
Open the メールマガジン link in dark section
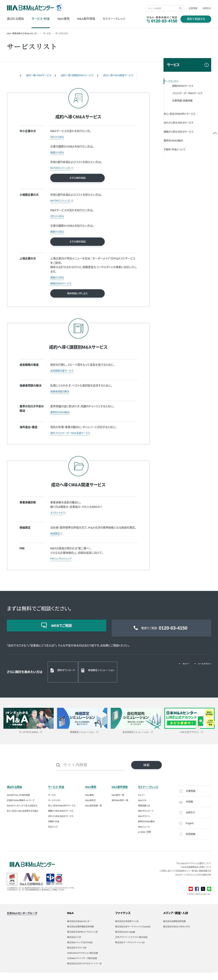pyautogui.click(x=204, y=663)
